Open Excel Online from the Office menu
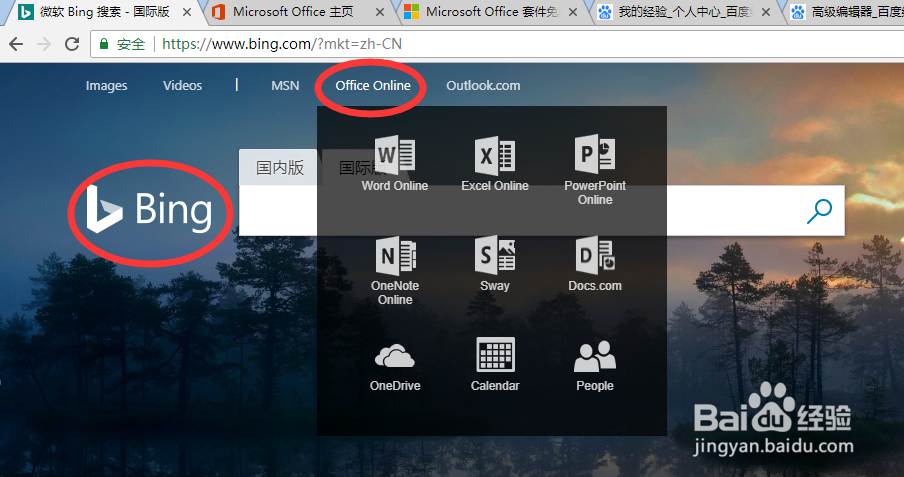Screen dimensions: 904x477 (x=495, y=163)
